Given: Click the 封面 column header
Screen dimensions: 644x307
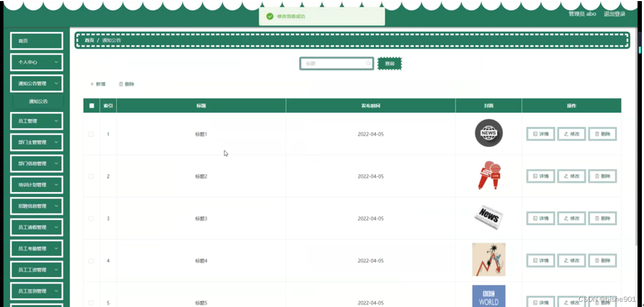Looking at the screenshot, I should pyautogui.click(x=489, y=106).
